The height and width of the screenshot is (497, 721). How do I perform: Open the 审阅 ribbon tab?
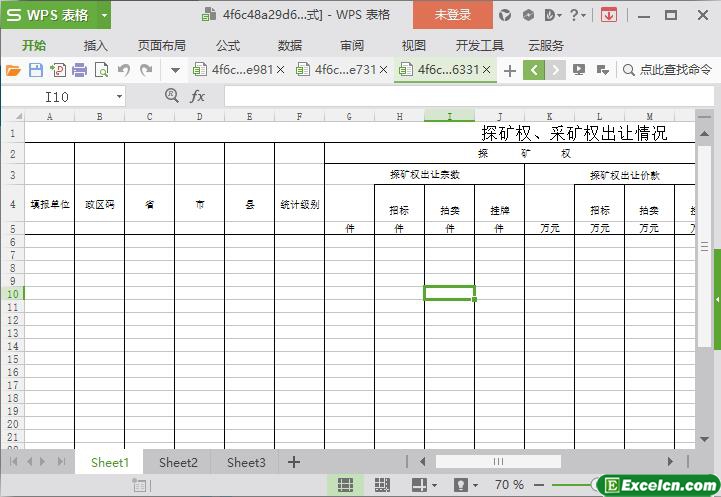(x=352, y=46)
